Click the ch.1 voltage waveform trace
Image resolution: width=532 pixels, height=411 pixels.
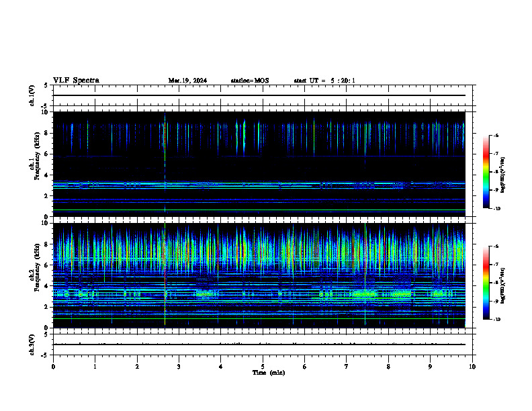(259, 95)
